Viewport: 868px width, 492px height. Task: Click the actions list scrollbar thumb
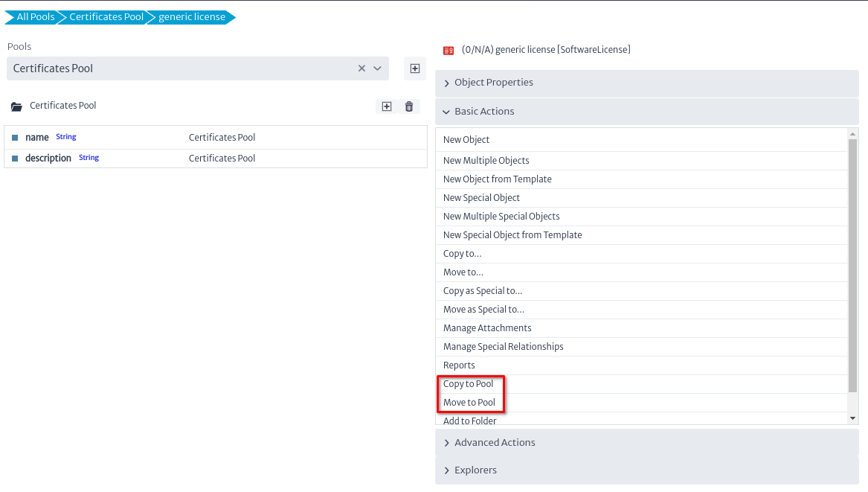tap(852, 266)
